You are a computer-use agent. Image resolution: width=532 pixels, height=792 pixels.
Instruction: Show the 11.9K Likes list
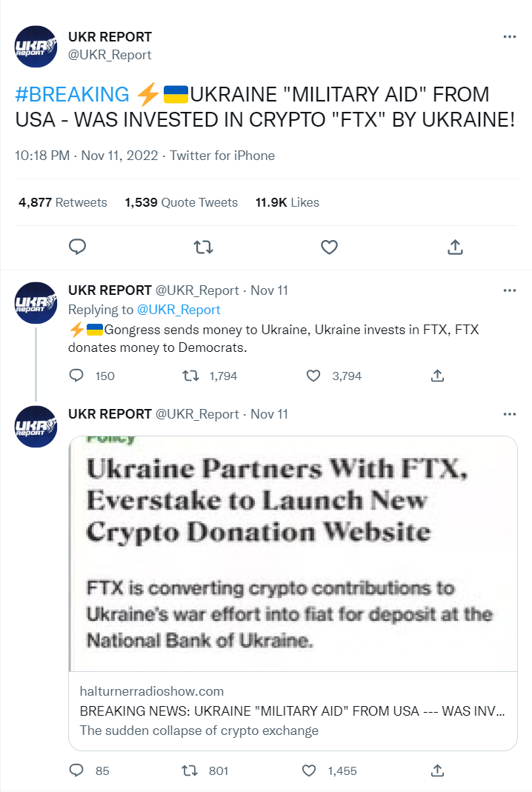[287, 202]
